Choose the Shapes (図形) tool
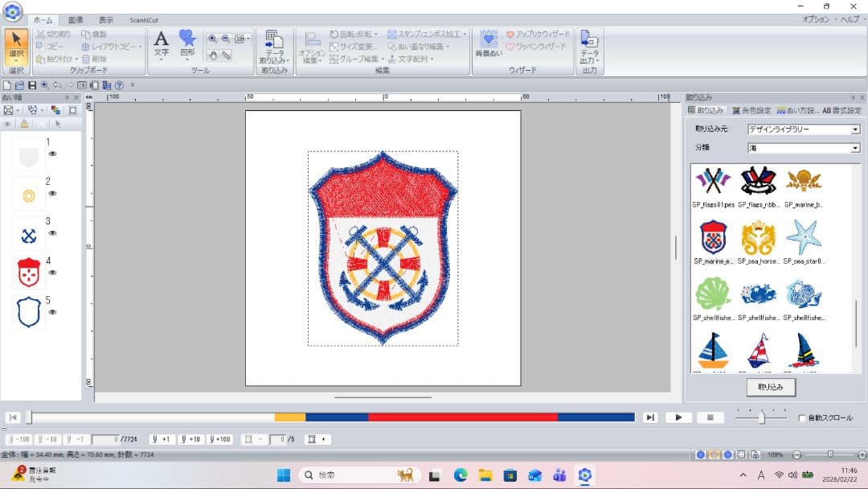This screenshot has height=489, width=868. [187, 44]
